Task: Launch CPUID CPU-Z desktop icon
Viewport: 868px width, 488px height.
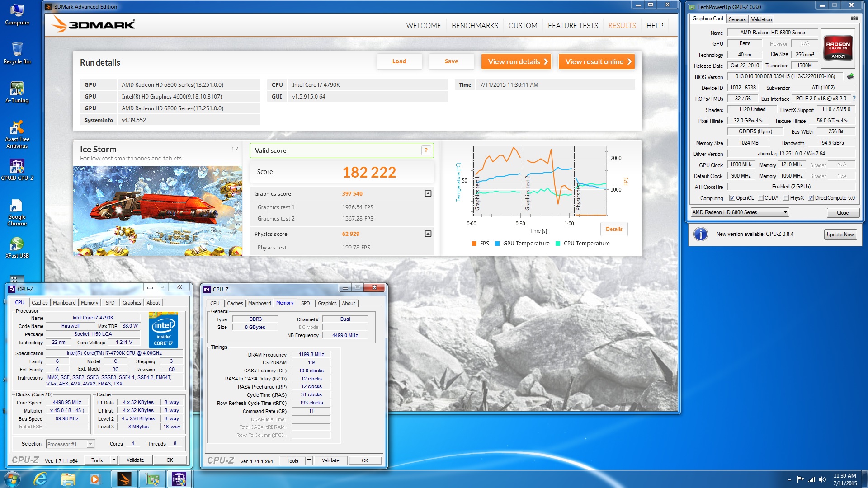Action: [x=17, y=170]
